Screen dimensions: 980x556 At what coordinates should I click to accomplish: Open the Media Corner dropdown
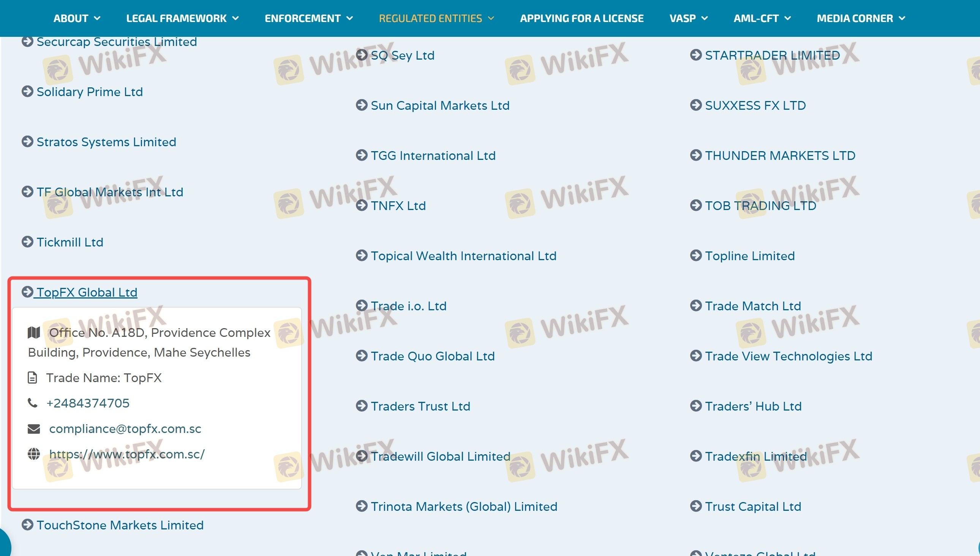[x=860, y=18]
